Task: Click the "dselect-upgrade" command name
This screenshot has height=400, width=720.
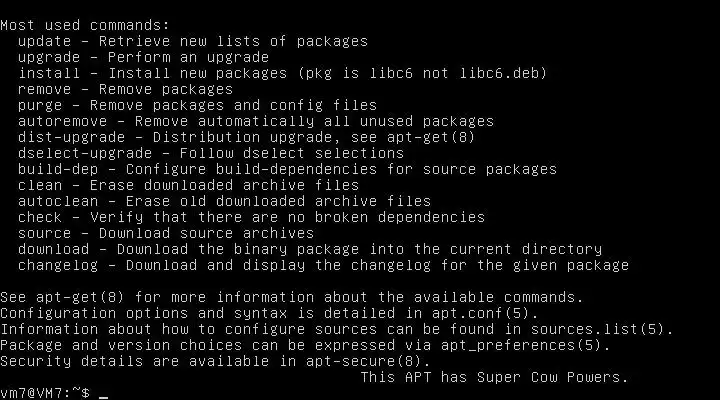Action: [x=85, y=153]
